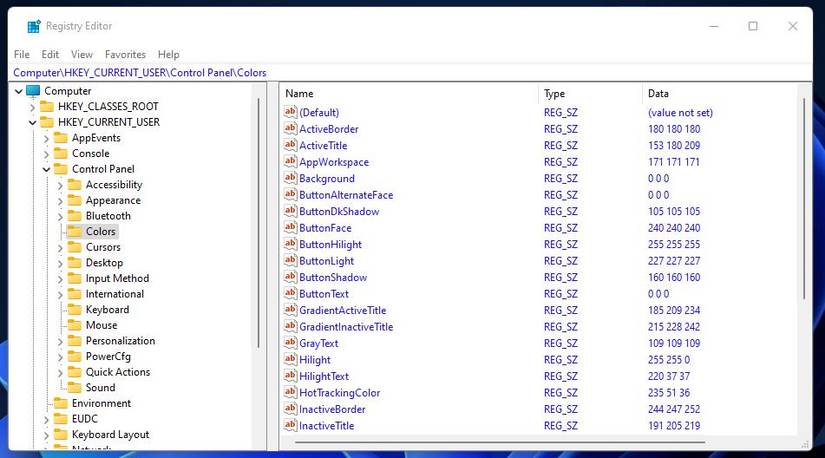Screen dimensions: 825x458
Task: Select the string icon beside ButtonAlternateFace
Action: coord(290,194)
